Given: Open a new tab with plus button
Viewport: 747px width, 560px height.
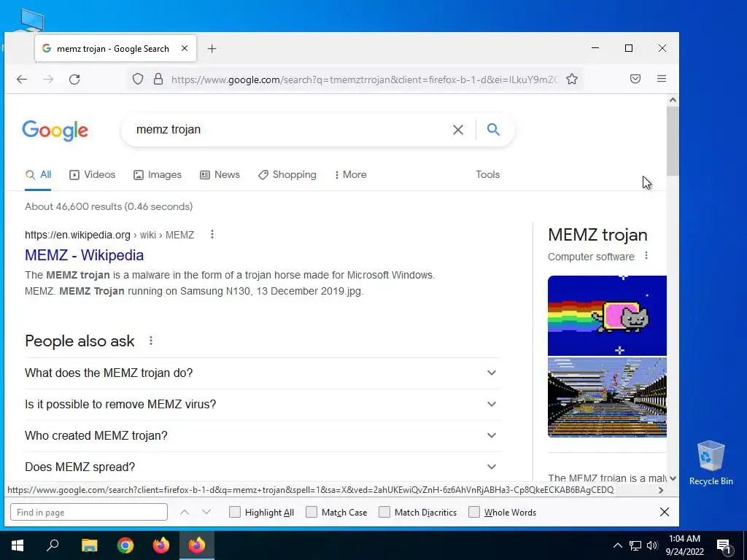Looking at the screenshot, I should click(212, 49).
